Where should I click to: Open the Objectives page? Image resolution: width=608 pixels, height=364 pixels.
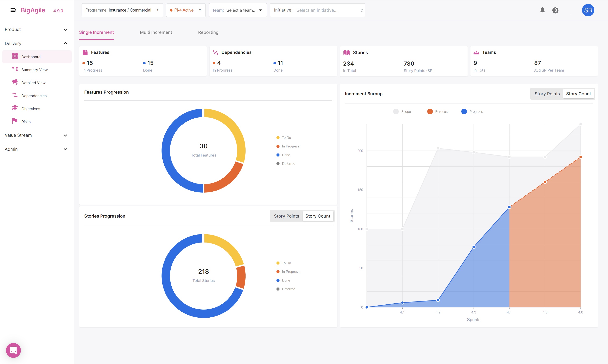pos(30,109)
